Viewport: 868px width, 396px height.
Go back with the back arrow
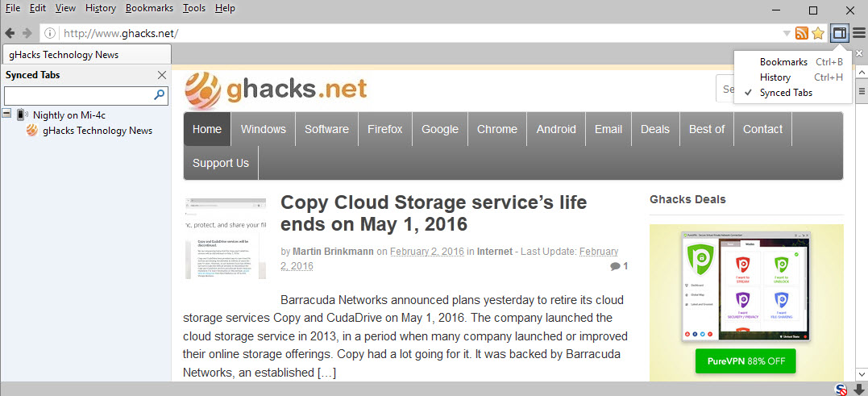click(10, 33)
